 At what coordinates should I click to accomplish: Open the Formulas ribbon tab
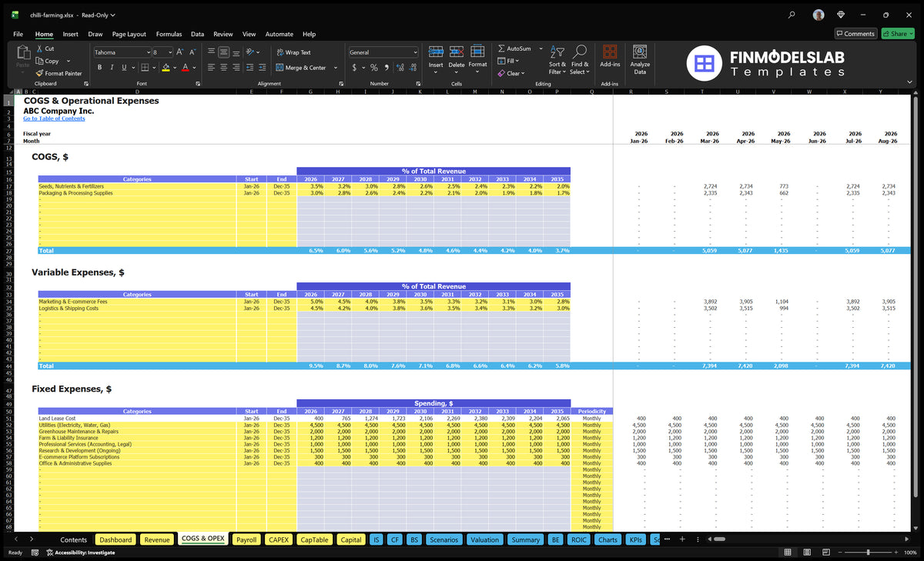click(169, 34)
